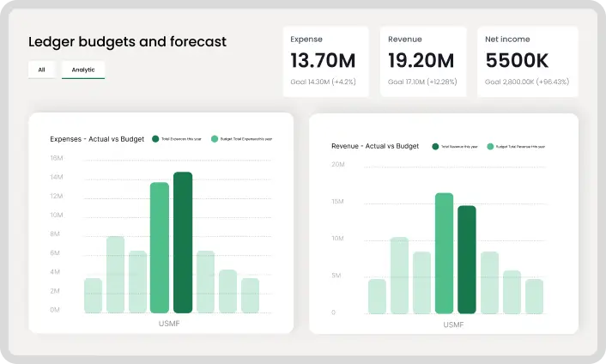Screen dimensions: 606x364
Task: Click the dark green bar in Revenue chart
Action: click(x=466, y=260)
